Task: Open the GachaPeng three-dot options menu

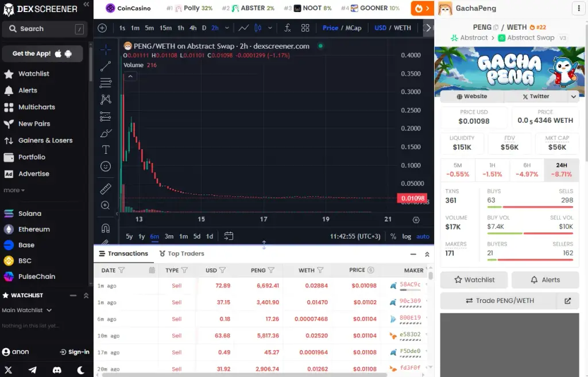Action: coord(579,8)
